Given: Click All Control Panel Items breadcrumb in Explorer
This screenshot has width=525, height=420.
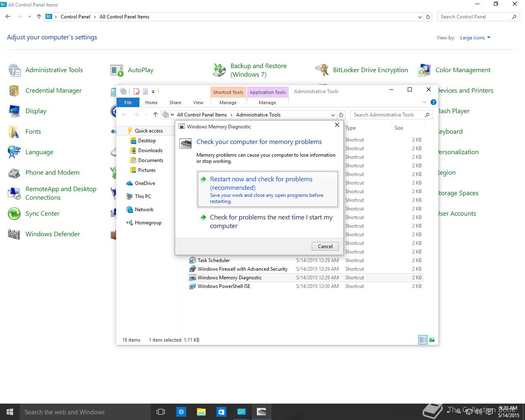Looking at the screenshot, I should tap(202, 115).
